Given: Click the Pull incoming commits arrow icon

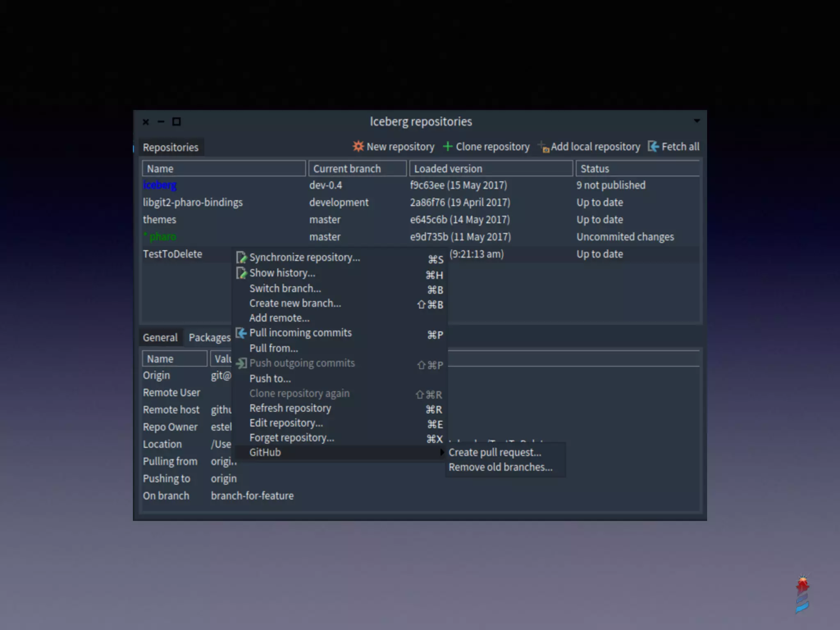Looking at the screenshot, I should click(241, 333).
